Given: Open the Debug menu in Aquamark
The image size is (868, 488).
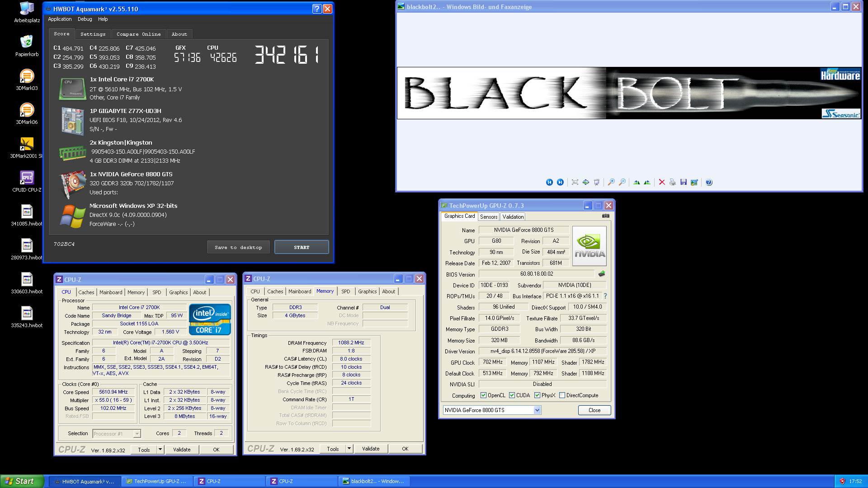Looking at the screenshot, I should (x=85, y=19).
